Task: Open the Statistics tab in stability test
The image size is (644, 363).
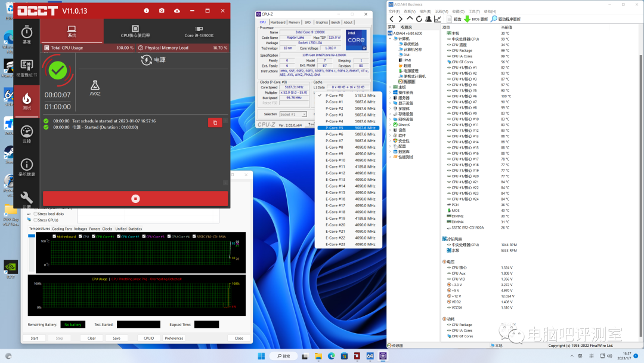Action: coord(135,229)
